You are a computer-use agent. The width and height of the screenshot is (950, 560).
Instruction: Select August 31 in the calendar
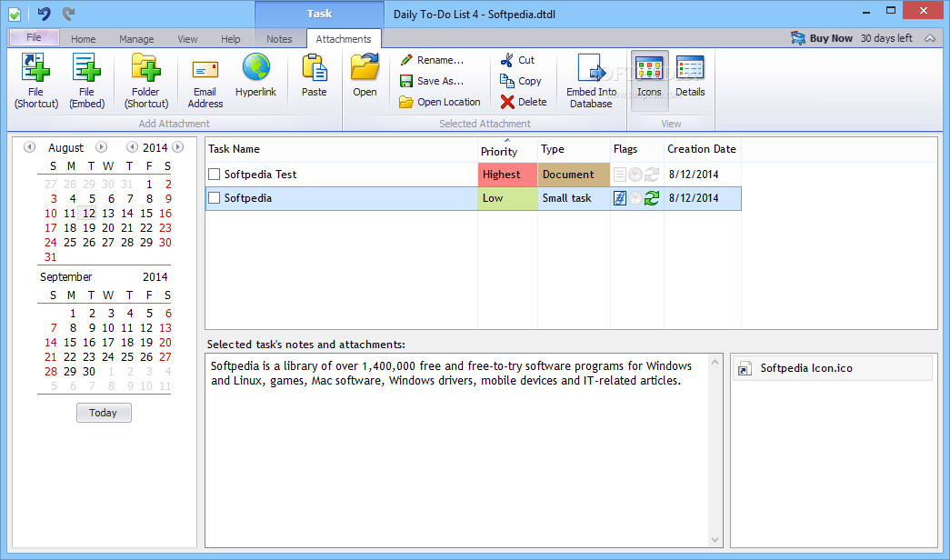[x=50, y=257]
